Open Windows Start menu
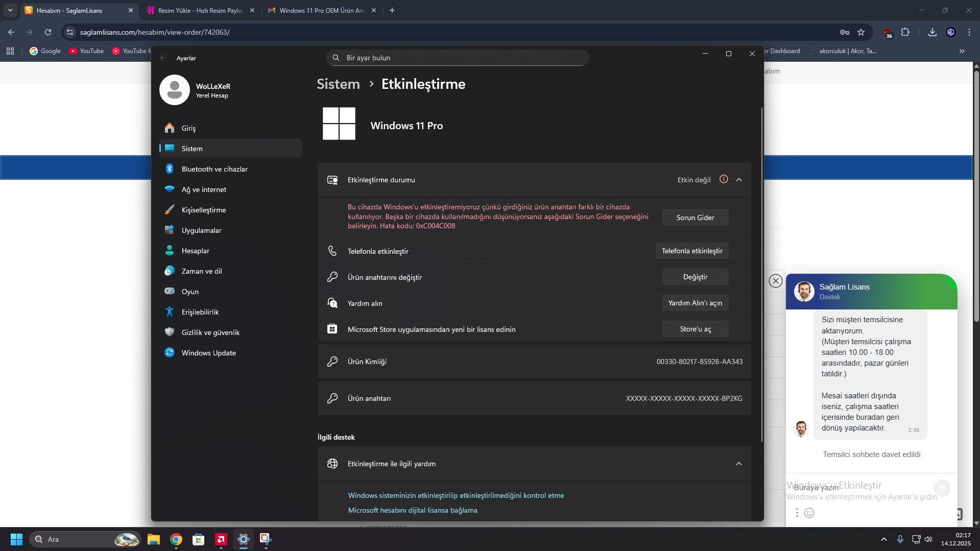This screenshot has width=980, height=551. (x=16, y=539)
